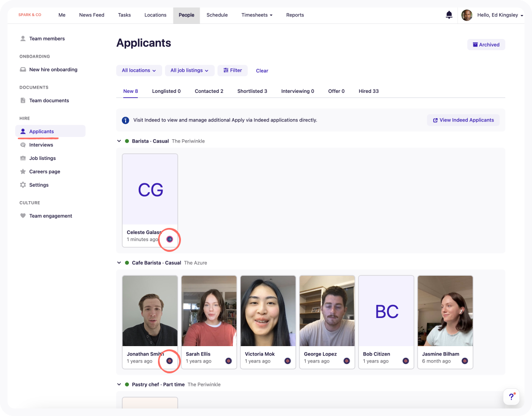Click the Team members person icon
The image size is (532, 416).
[x=22, y=38]
